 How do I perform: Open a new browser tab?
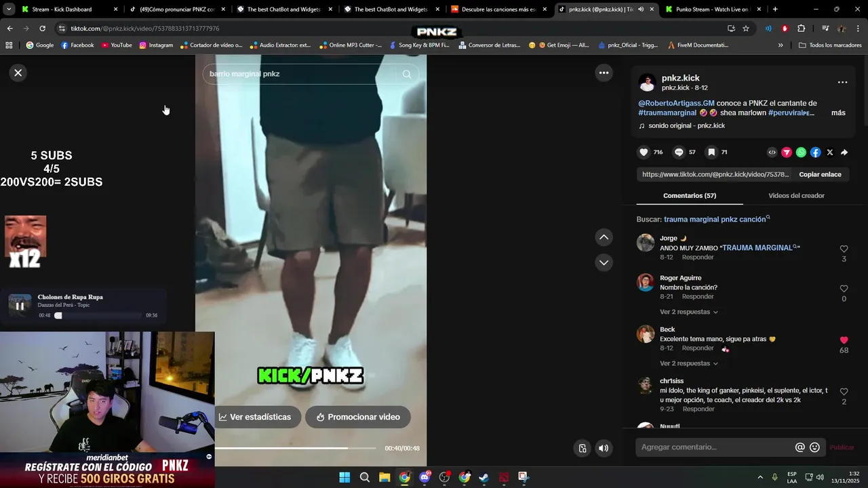pos(775,9)
